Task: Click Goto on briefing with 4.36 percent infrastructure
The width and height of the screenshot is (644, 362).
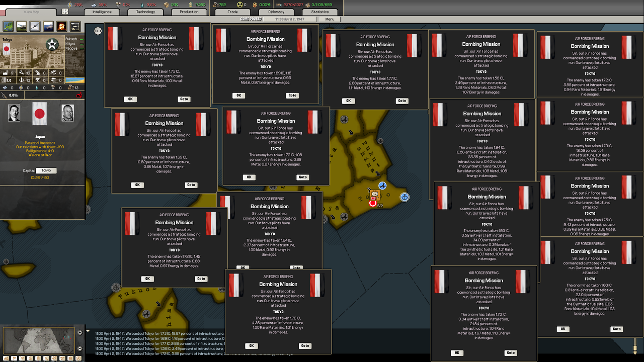Action: (305, 346)
